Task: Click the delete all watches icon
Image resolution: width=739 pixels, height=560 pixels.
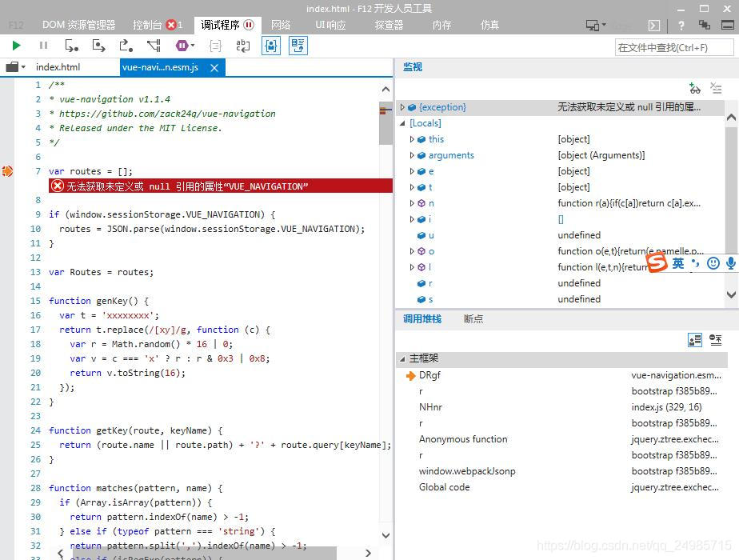Action: 716,88
